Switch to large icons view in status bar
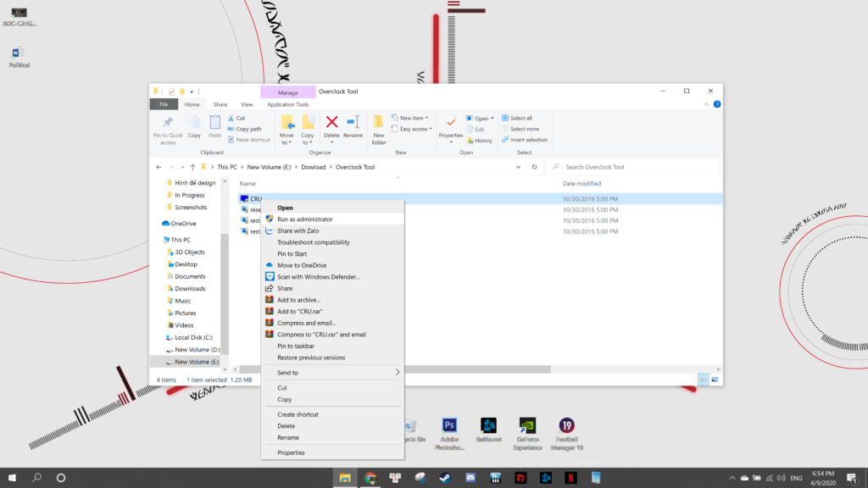Viewport: 868px width, 488px height. (715, 380)
